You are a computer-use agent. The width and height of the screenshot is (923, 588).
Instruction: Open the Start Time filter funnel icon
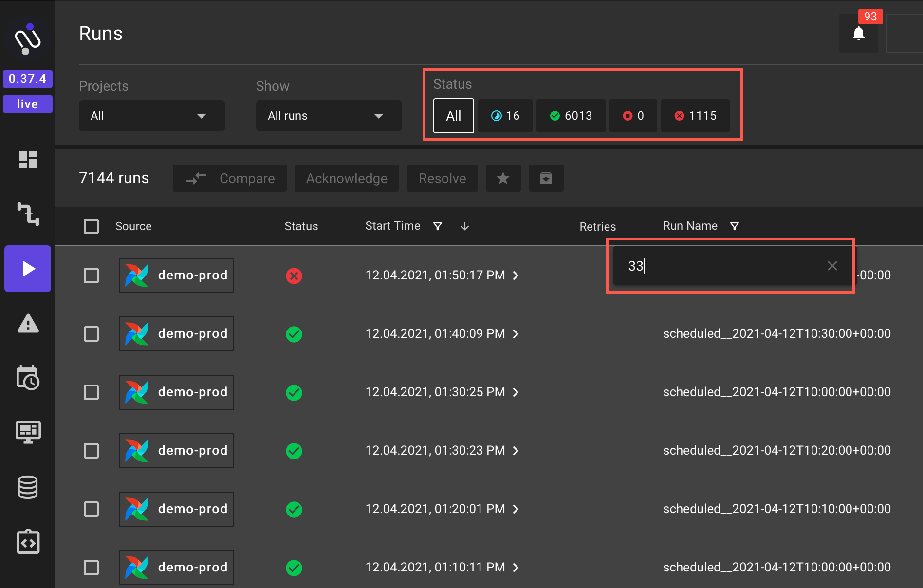click(x=438, y=226)
